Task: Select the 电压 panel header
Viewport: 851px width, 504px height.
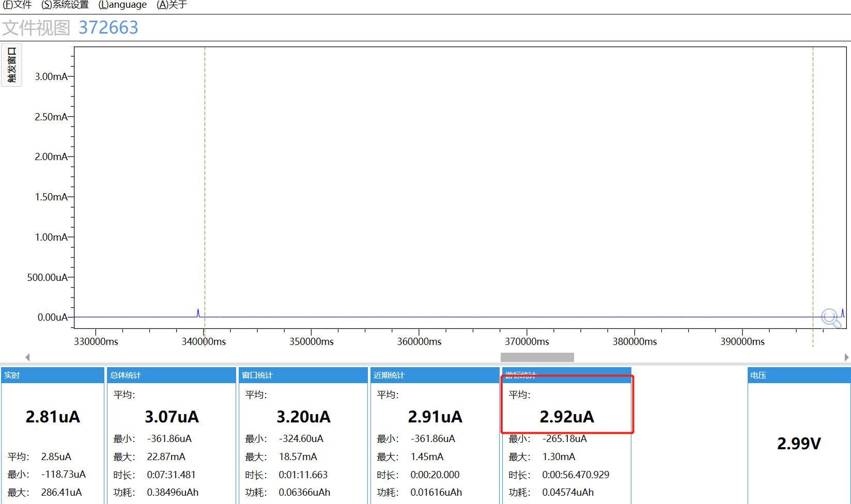Action: coord(799,375)
